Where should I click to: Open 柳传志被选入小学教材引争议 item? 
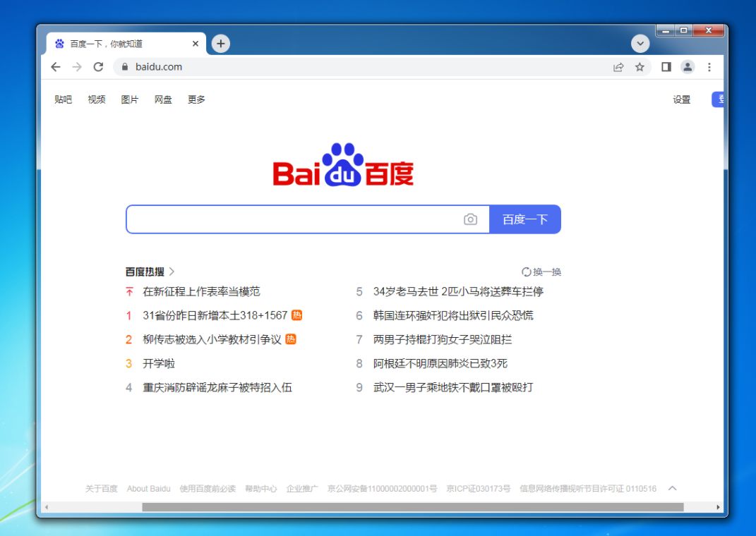click(x=212, y=340)
